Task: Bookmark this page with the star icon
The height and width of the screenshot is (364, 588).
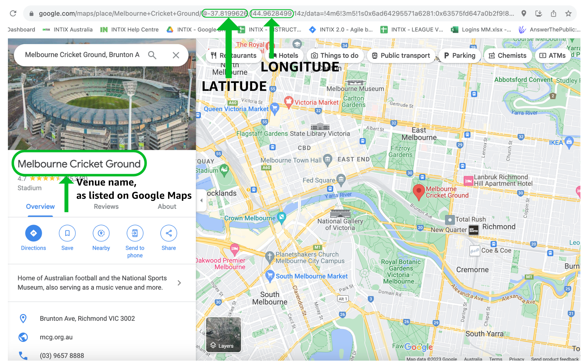Action: coord(569,14)
